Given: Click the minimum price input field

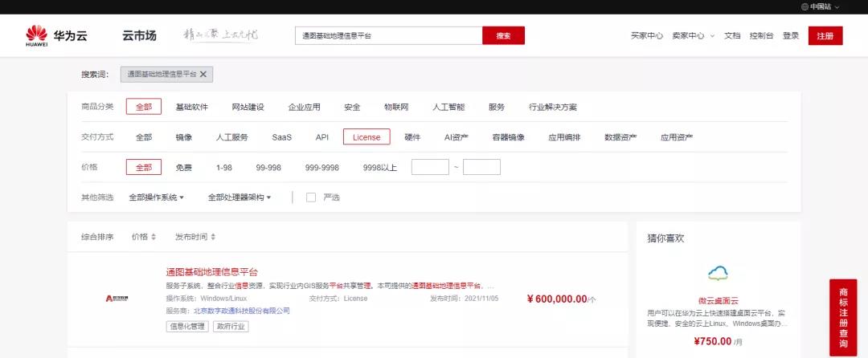Looking at the screenshot, I should (x=430, y=168).
